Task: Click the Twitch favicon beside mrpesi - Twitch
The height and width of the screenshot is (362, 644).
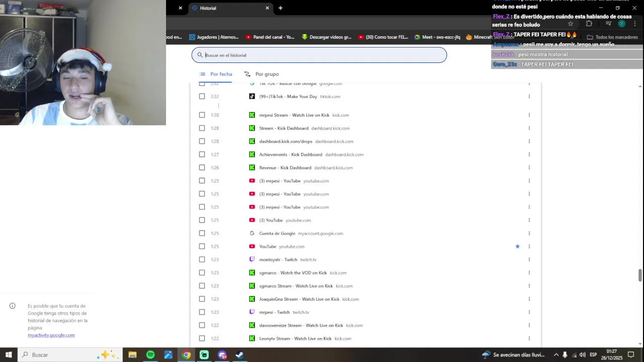Action: click(x=252, y=312)
